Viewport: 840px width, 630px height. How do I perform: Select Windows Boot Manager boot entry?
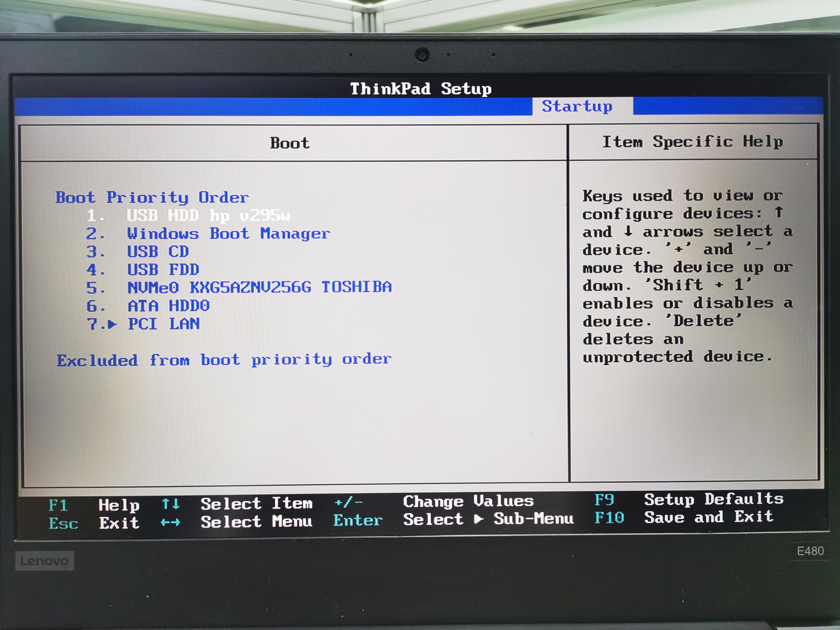pyautogui.click(x=229, y=233)
